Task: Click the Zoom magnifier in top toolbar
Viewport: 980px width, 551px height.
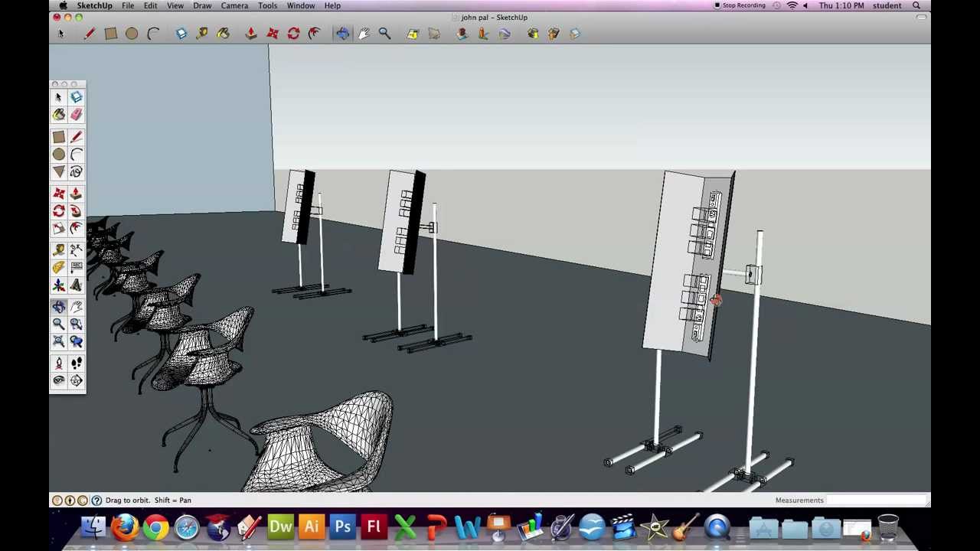Action: click(384, 33)
